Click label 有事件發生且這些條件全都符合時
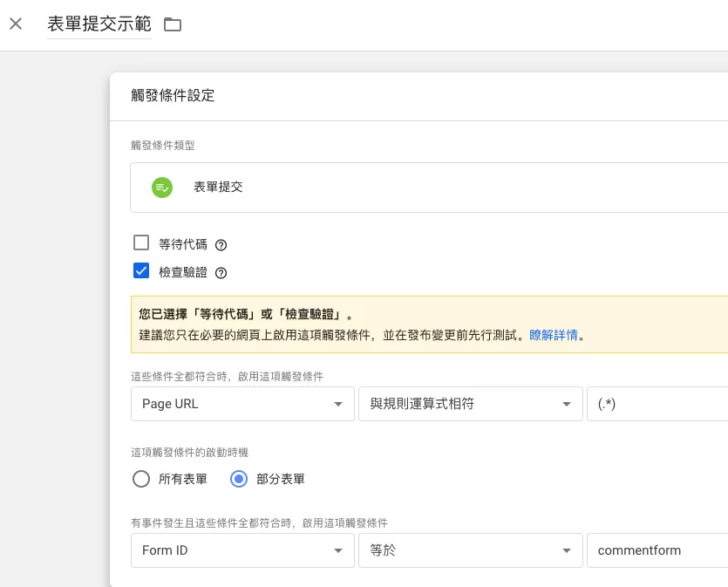Viewport: 728px width, 587px height. [x=211, y=523]
